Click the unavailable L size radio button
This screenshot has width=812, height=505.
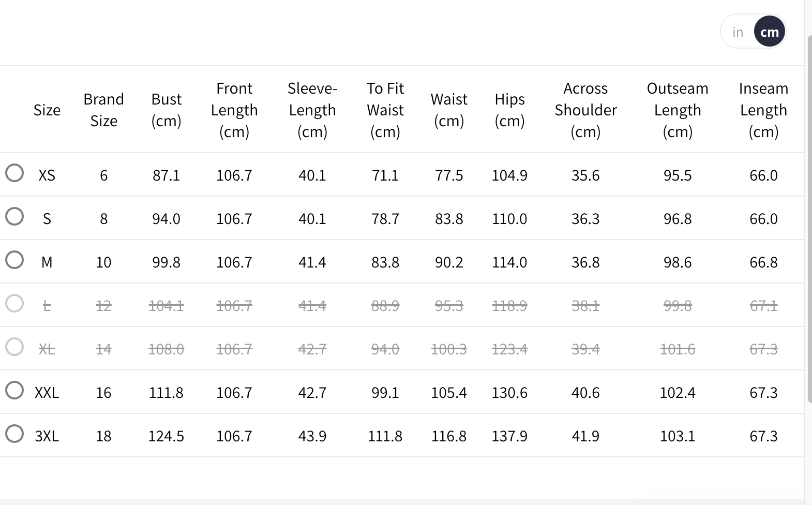tap(14, 303)
